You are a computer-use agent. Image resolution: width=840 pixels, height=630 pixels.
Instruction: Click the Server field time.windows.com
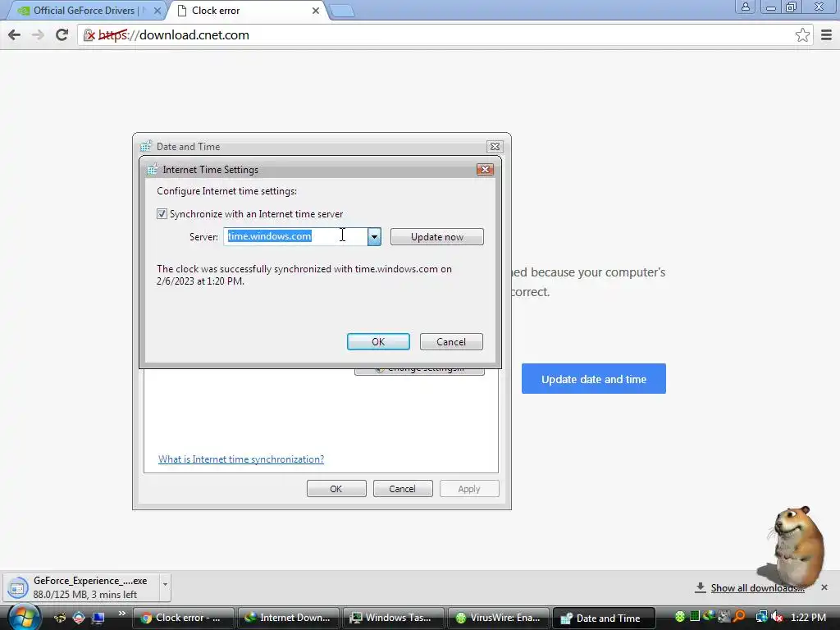click(x=295, y=236)
